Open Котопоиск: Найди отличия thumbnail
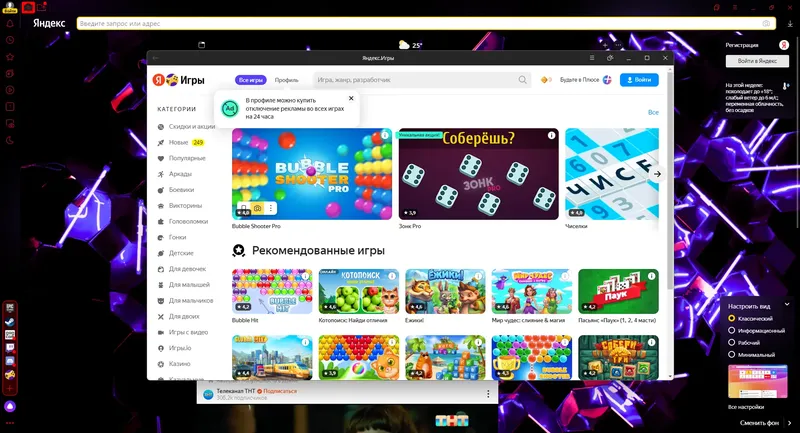 coord(359,291)
